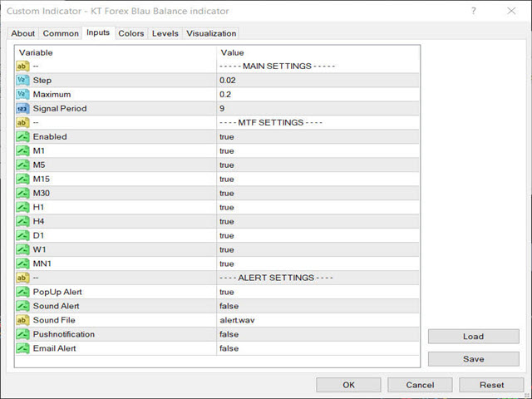
Task: Click the boolean icon next to M5
Action: coord(22,165)
